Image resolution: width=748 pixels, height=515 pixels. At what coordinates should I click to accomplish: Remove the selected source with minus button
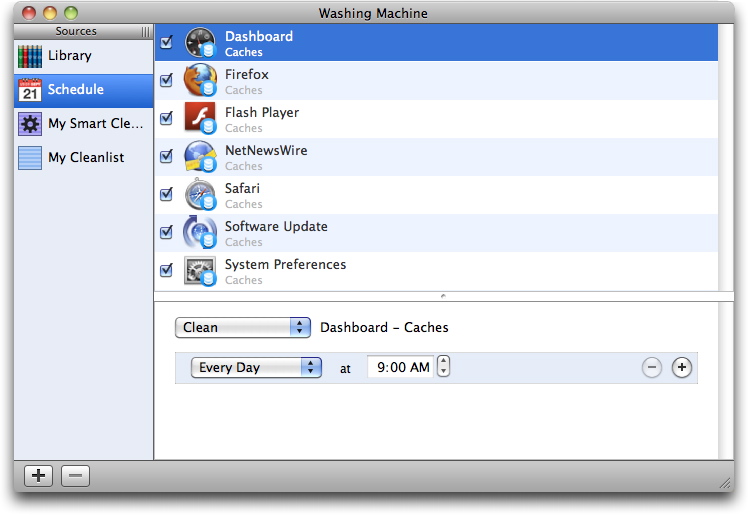click(75, 476)
